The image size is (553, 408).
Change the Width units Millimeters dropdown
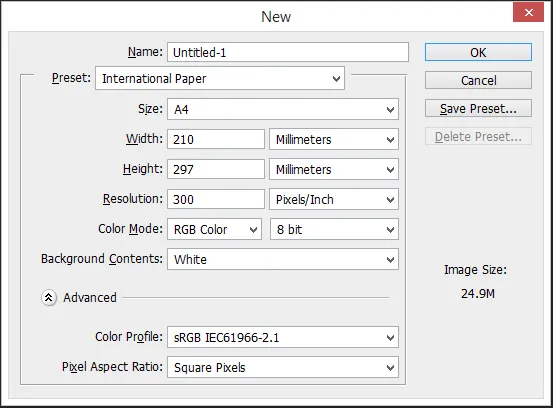tap(334, 139)
